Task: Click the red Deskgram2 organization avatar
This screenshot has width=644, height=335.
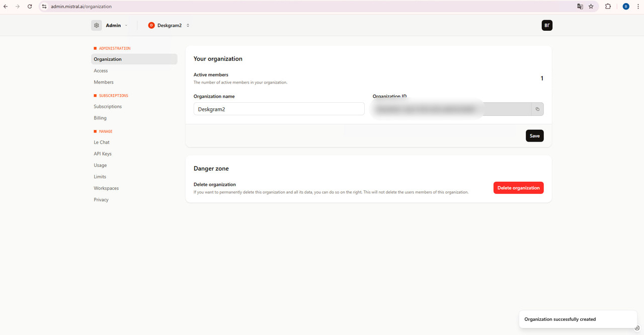Action: (151, 25)
